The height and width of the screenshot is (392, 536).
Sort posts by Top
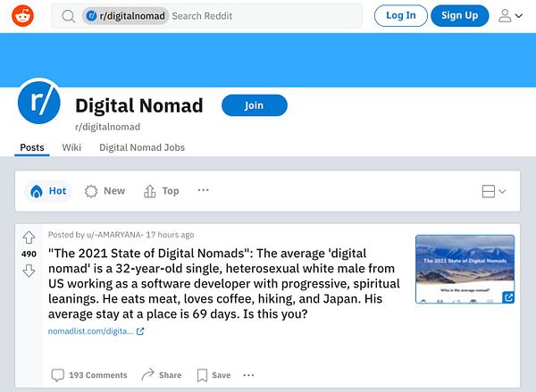pyautogui.click(x=162, y=191)
